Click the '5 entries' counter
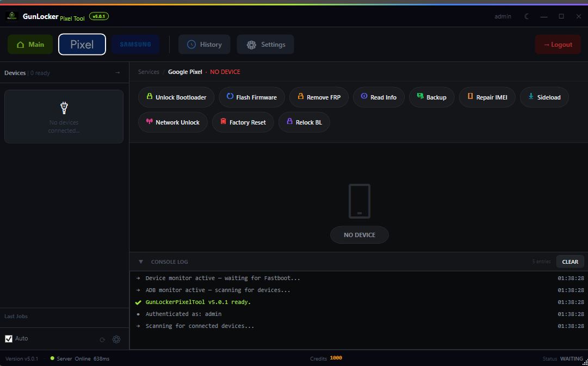 point(542,262)
